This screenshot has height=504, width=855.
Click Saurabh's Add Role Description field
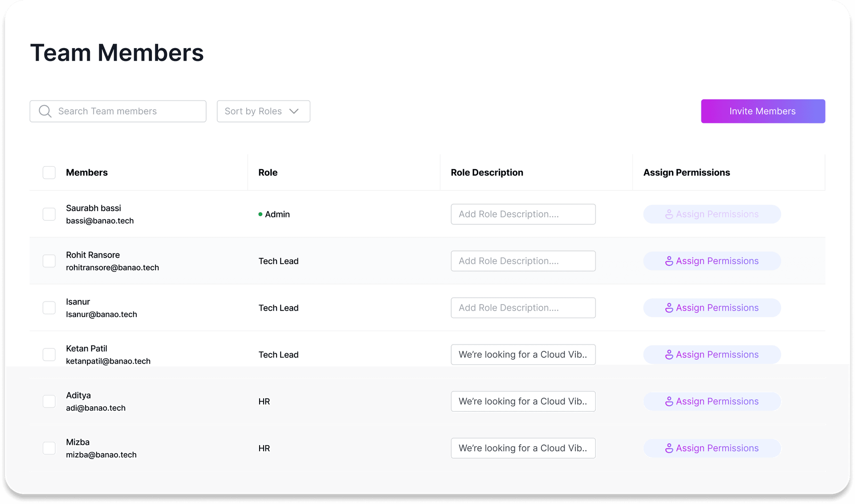tap(523, 214)
